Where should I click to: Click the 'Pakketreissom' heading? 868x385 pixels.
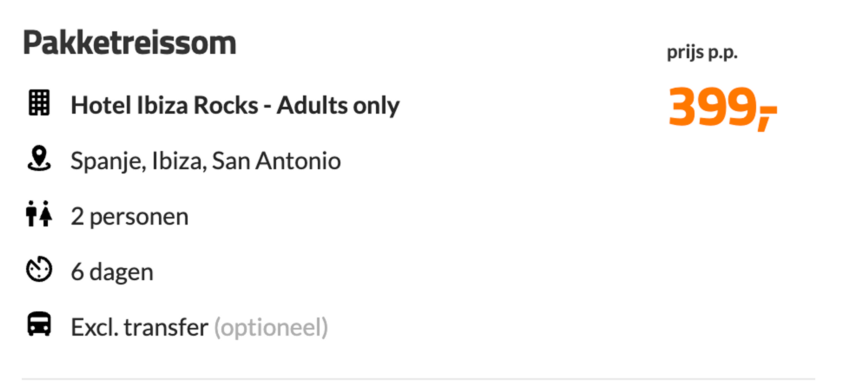(x=129, y=43)
